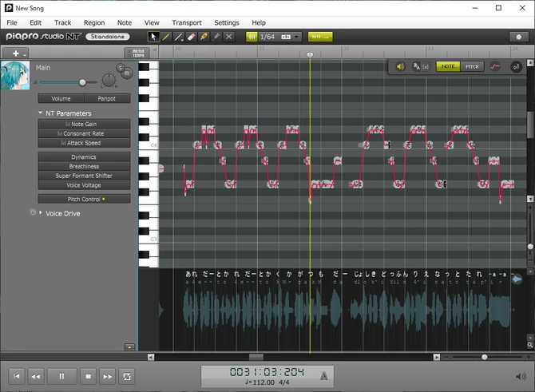Expand the Voice Drive section

point(41,213)
